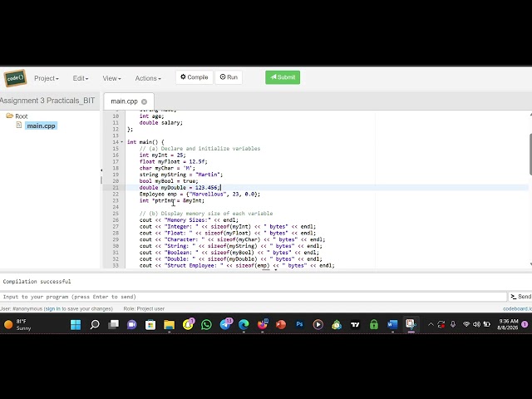Click line 19 string myString declaration

coord(181,175)
